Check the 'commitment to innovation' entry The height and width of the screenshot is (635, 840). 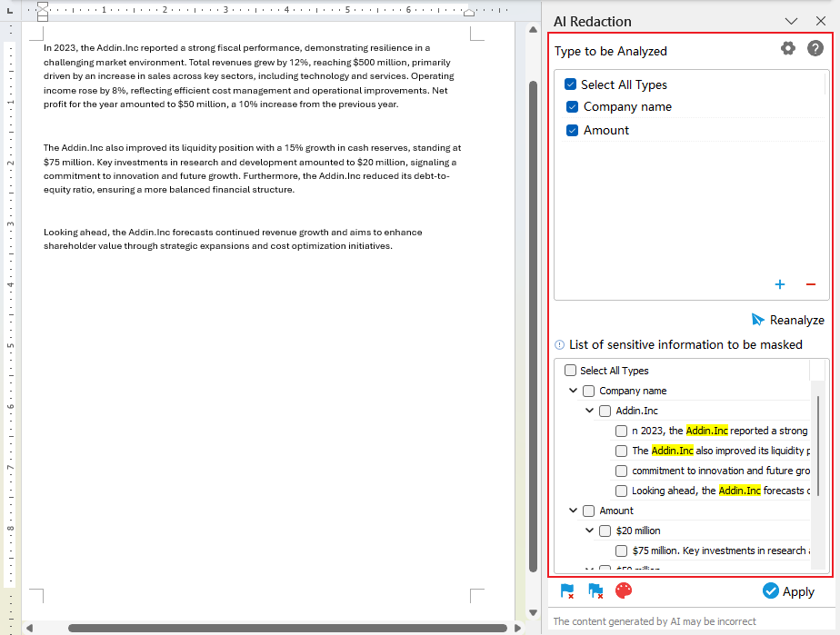coord(621,471)
